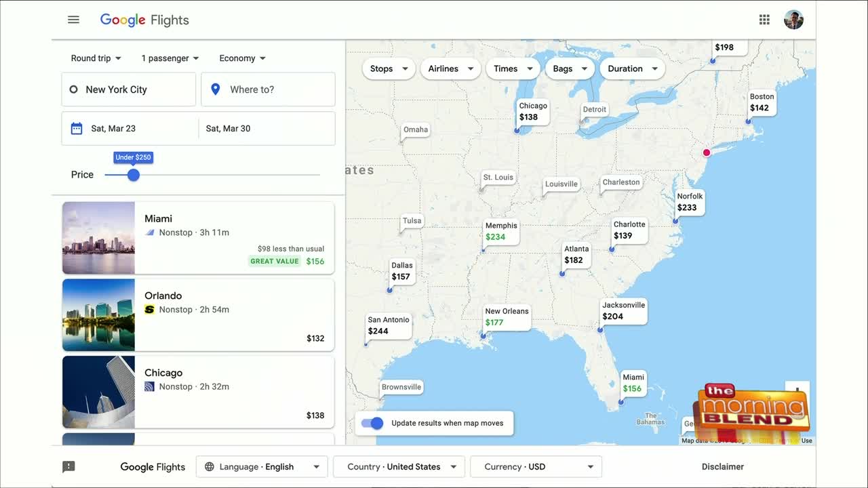Click the Where to destination field
868x488 pixels.
coord(268,89)
